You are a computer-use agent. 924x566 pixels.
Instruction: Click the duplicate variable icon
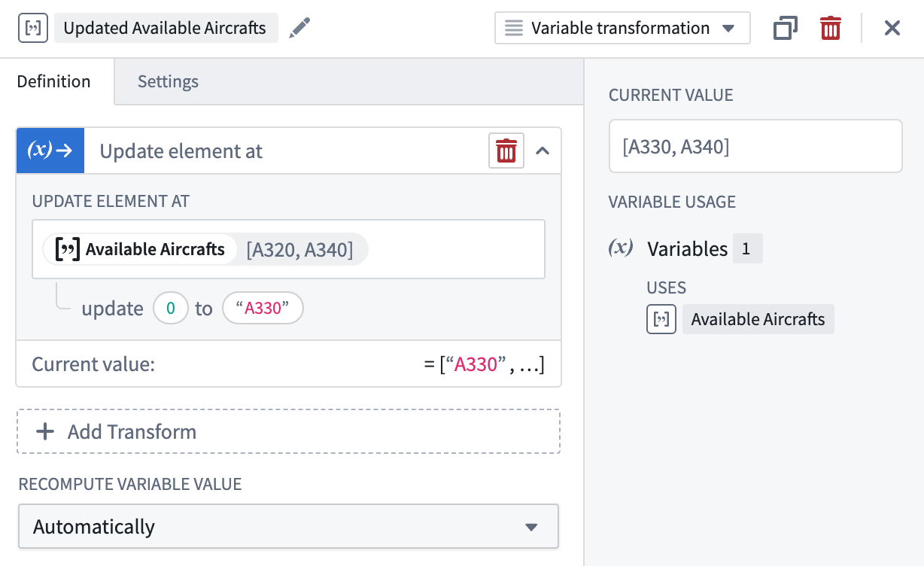click(785, 29)
